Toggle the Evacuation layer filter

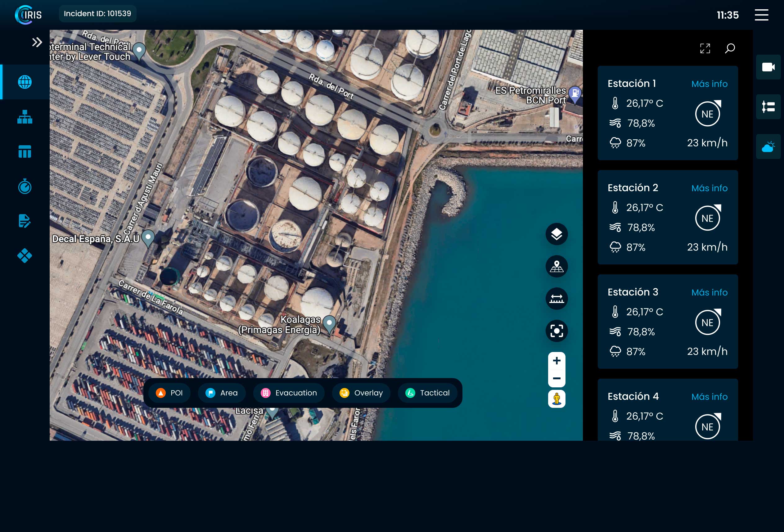(289, 393)
